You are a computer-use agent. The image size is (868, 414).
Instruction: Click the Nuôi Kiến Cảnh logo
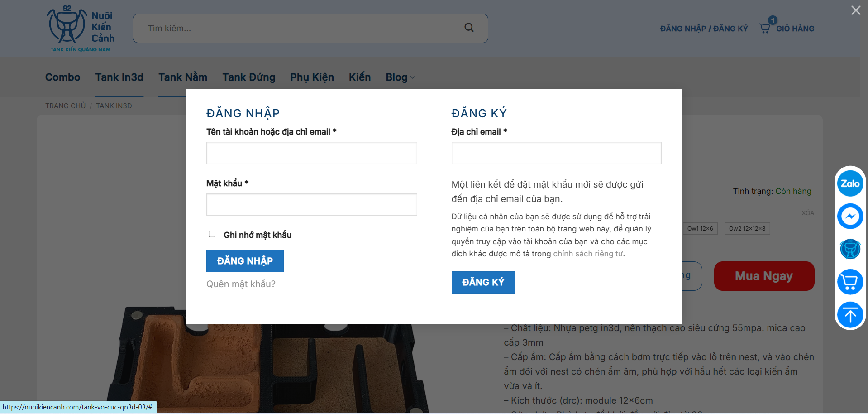(81, 29)
